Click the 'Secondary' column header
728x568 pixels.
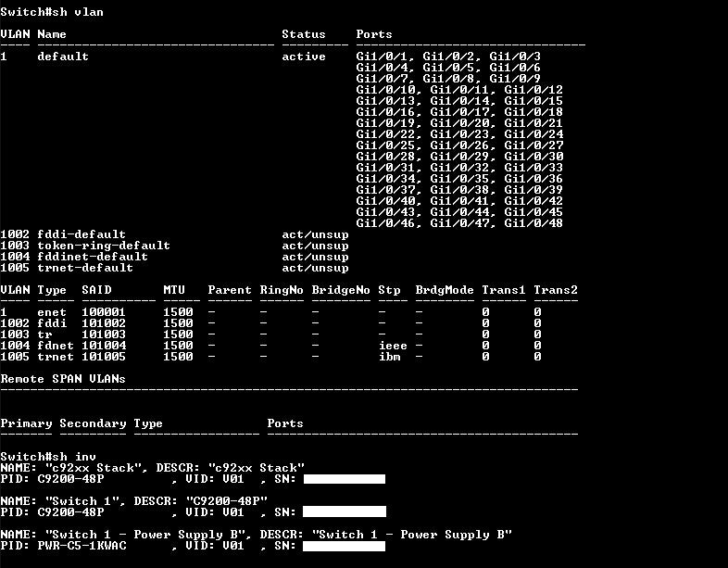93,423
